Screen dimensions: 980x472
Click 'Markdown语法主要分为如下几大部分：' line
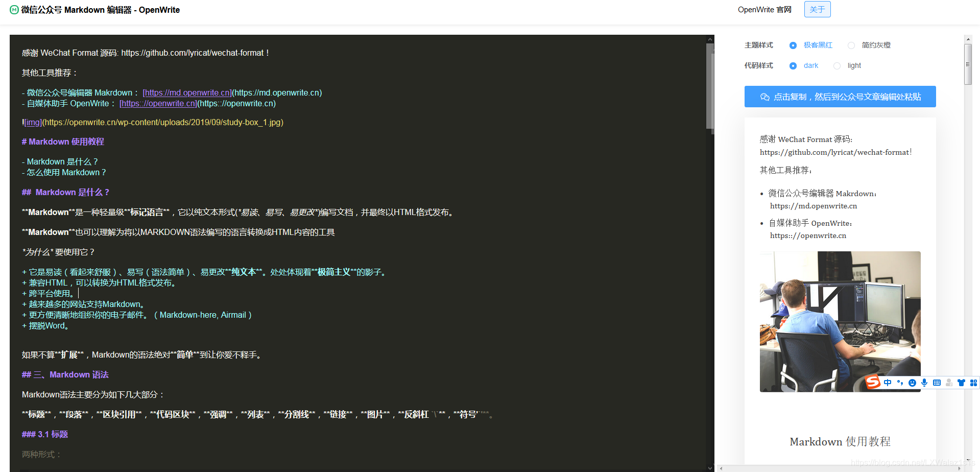[x=93, y=394]
